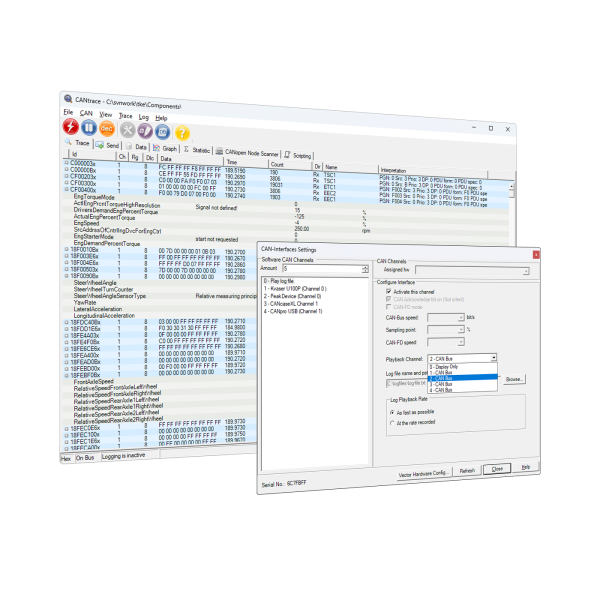The image size is (600, 600).
Task: Choose '0 - Display Only' from list
Action: coord(445,366)
